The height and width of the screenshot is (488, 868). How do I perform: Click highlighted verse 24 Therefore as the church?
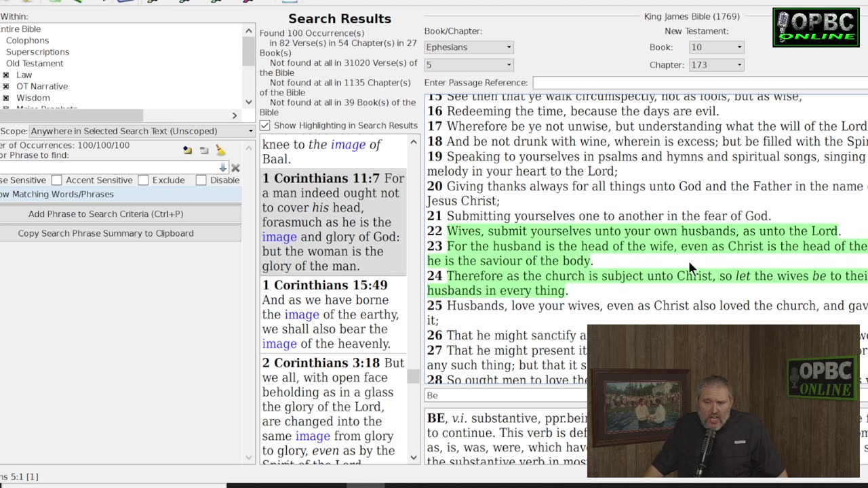648,283
